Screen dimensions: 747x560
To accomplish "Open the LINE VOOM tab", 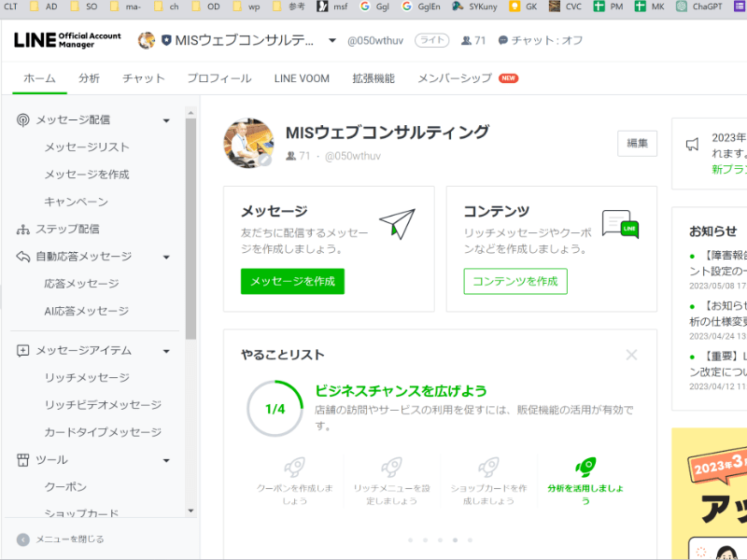I will tap(302, 78).
